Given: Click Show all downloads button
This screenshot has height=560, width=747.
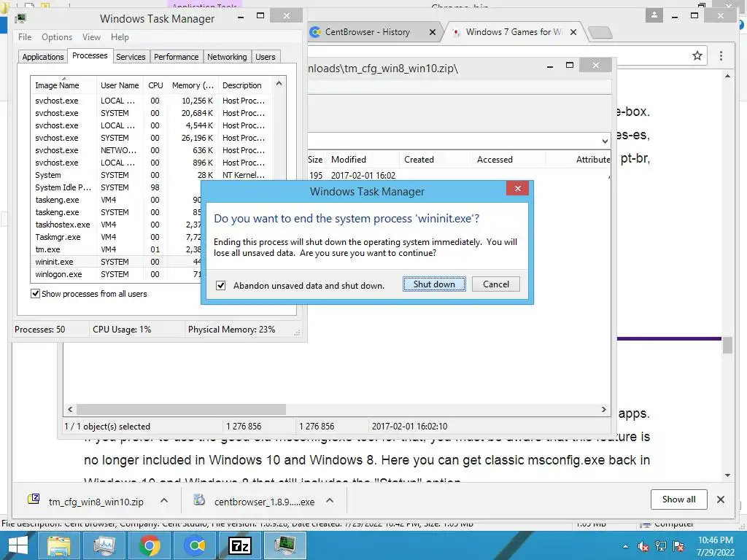Looking at the screenshot, I should coord(679,499).
